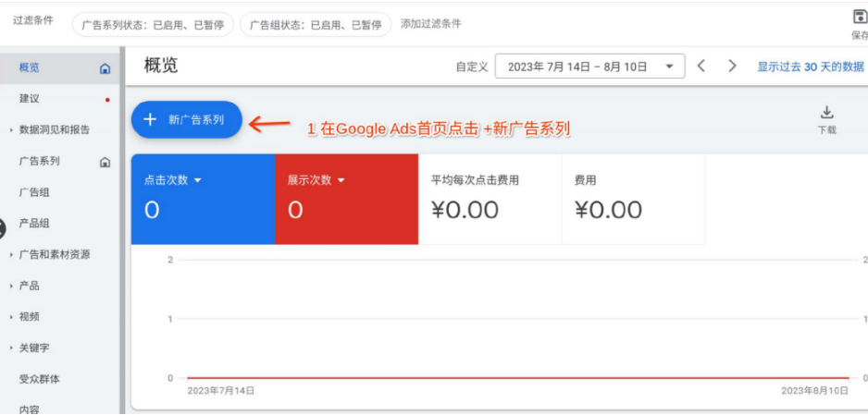
Task: Click the home icon beside 概览
Action: pyautogui.click(x=105, y=68)
